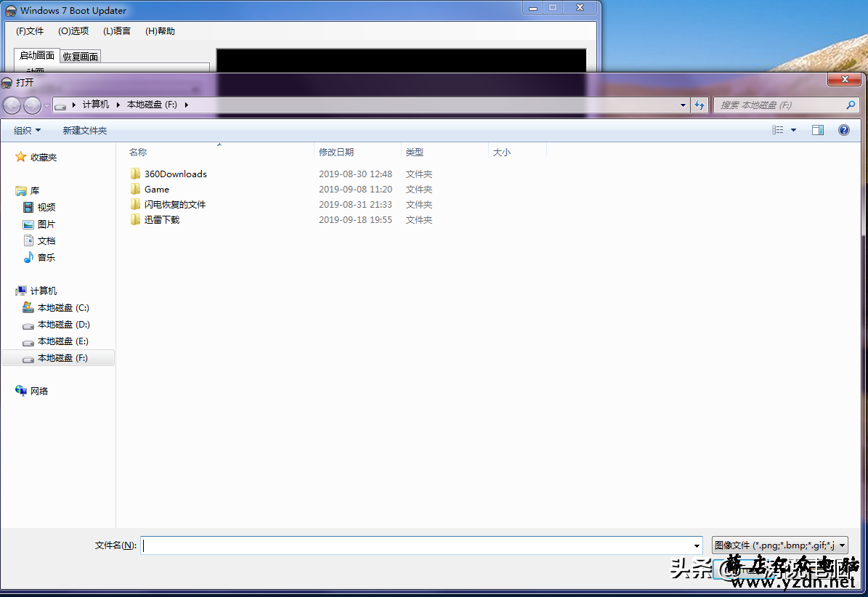Open the address bar history dropdown

tap(683, 105)
